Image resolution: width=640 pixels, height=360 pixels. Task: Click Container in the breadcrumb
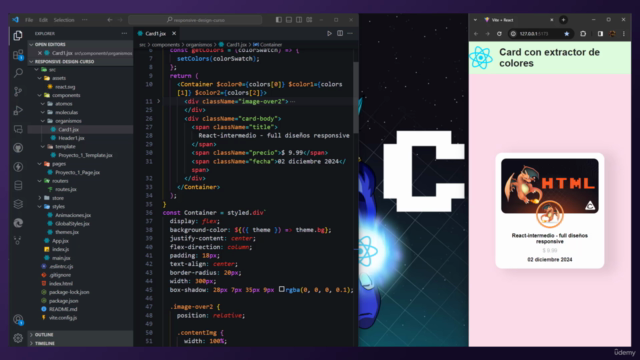coord(271,45)
